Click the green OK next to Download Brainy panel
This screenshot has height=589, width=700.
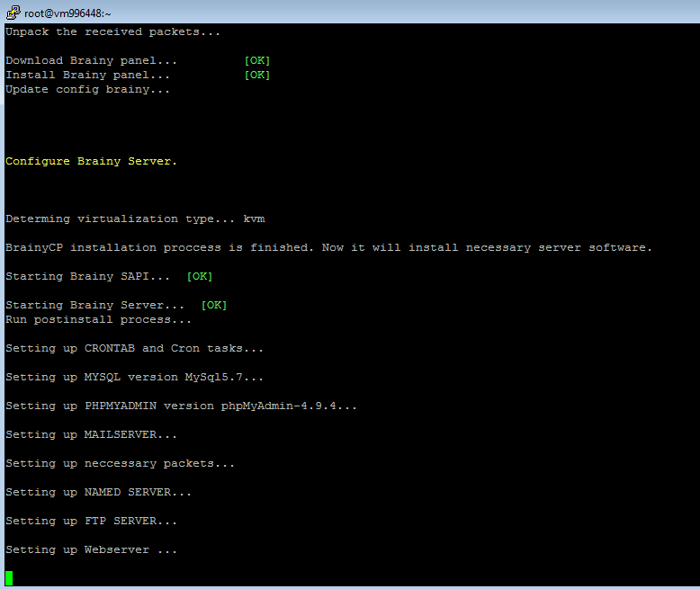(x=256, y=61)
